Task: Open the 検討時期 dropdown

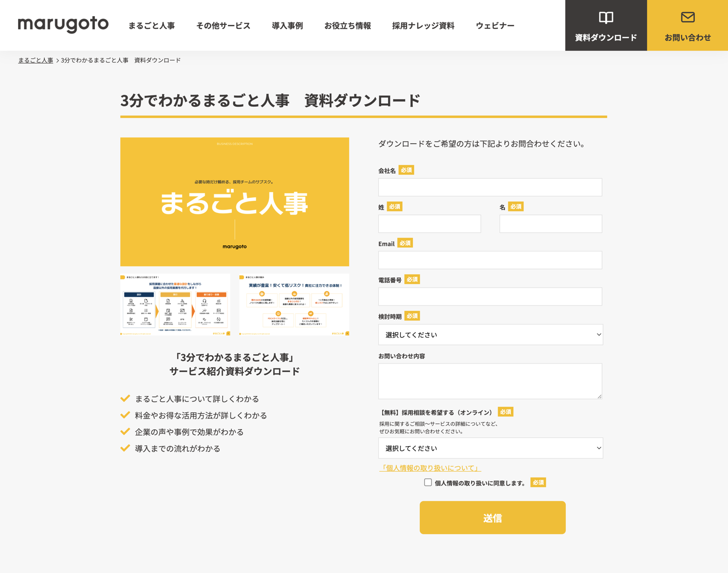Action: (490, 335)
